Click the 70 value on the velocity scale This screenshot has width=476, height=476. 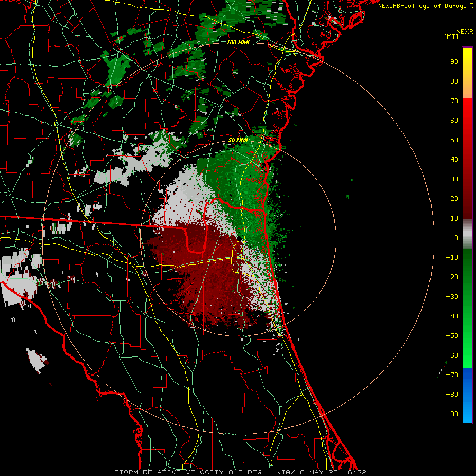(454, 101)
